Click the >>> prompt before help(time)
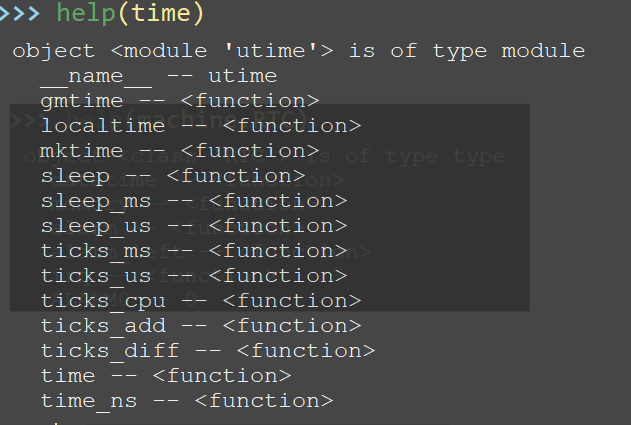This screenshot has height=425, width=631. (20, 14)
